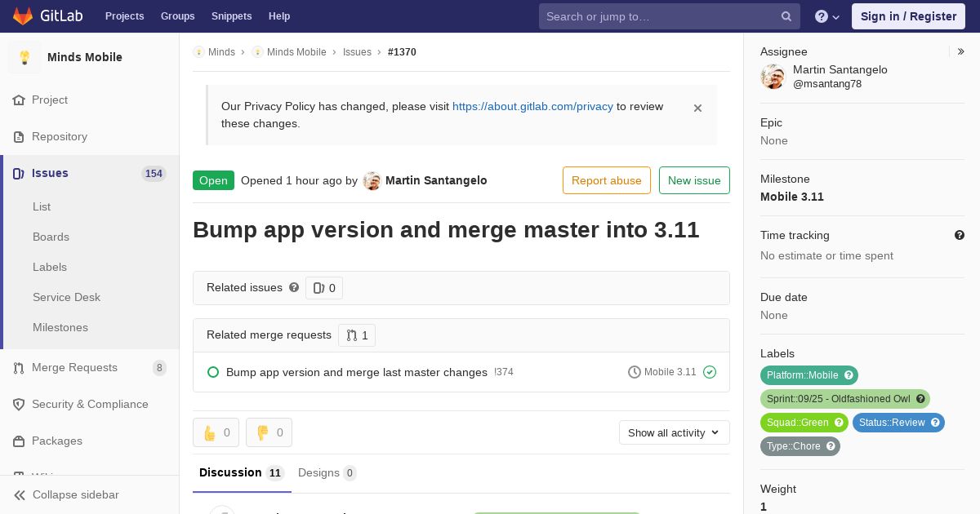Toggle the thumbs down reaction
980x514 pixels.
click(x=269, y=432)
